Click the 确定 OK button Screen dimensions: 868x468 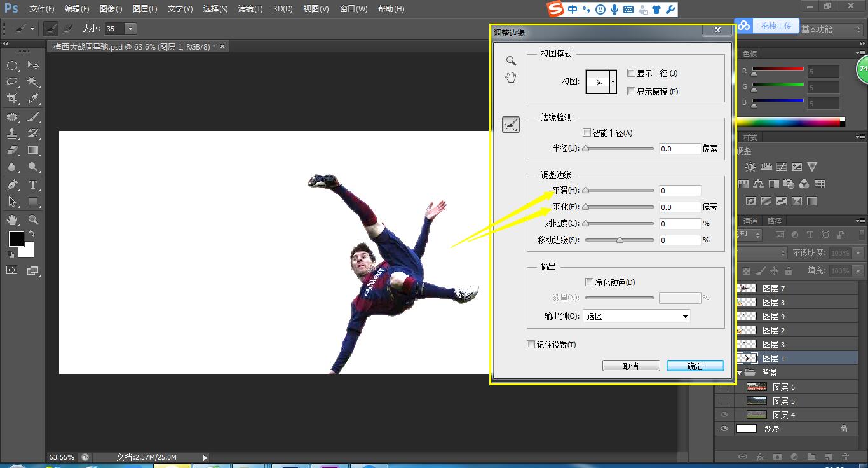[695, 365]
